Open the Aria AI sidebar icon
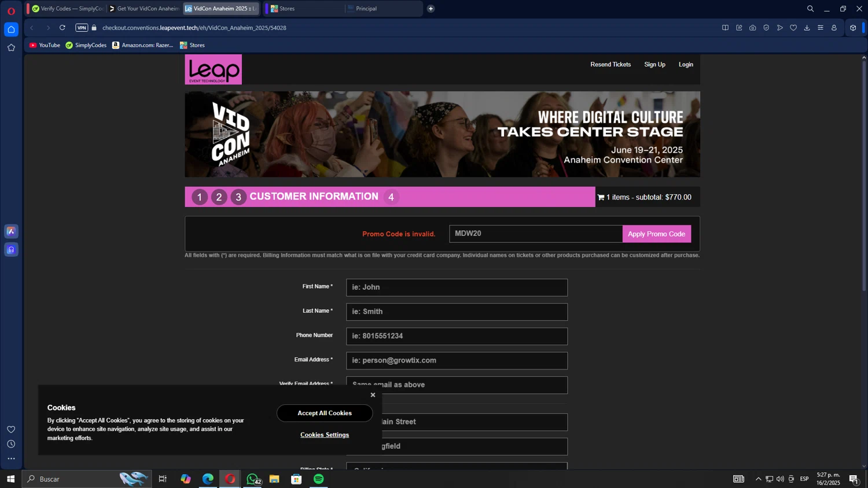 11,231
